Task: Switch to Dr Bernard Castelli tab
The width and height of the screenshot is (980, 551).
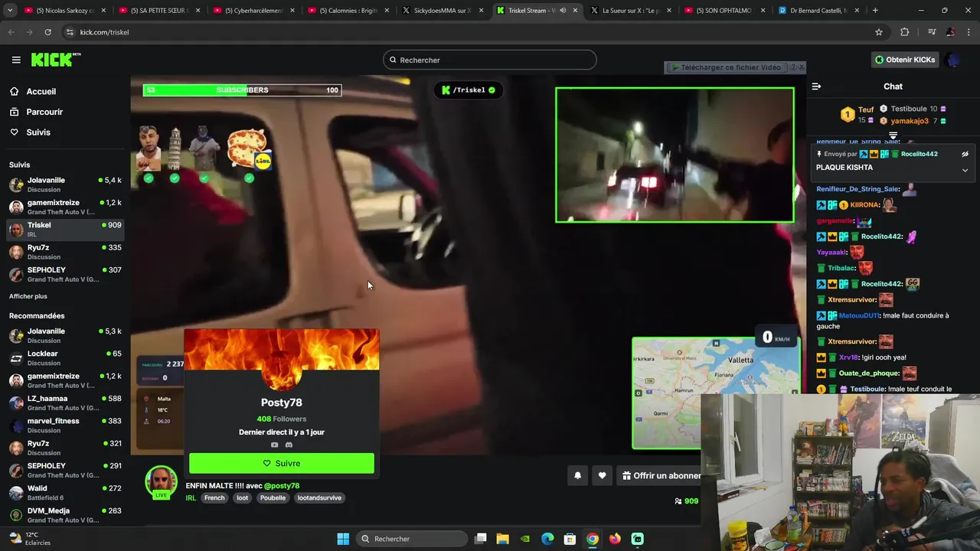Action: (819, 11)
